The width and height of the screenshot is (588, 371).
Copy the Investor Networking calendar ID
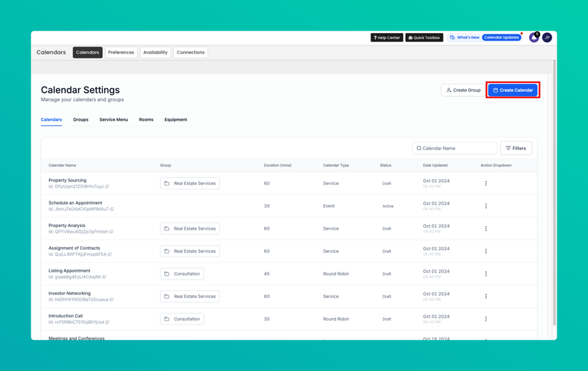pos(112,299)
